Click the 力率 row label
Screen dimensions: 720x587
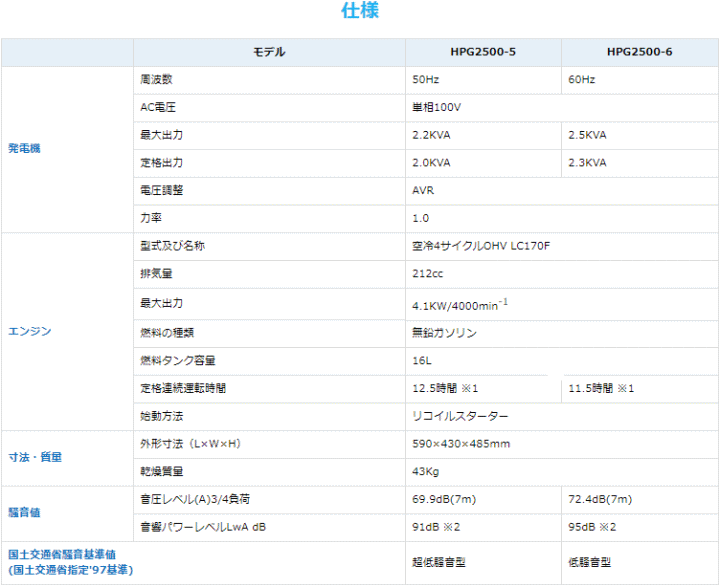click(151, 218)
